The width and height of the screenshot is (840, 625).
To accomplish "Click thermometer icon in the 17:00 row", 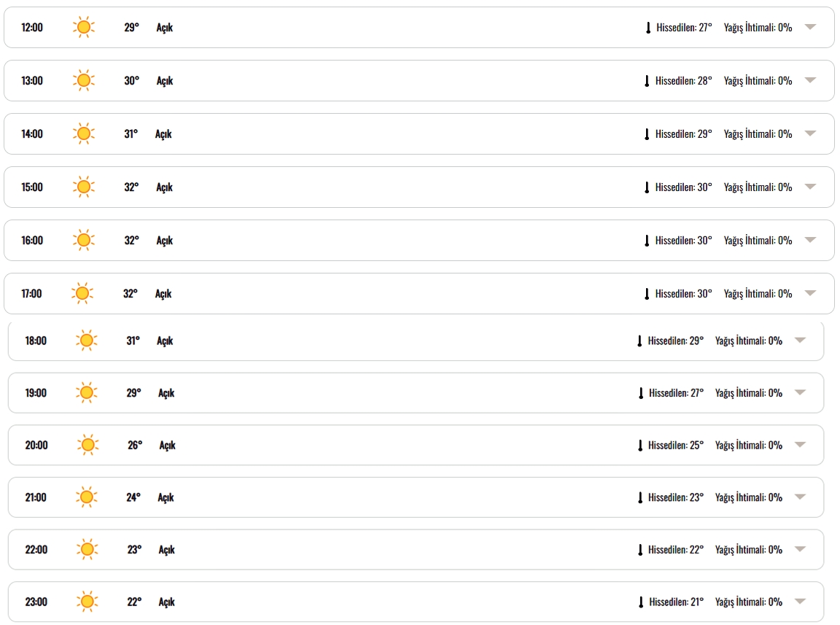I will [x=647, y=294].
